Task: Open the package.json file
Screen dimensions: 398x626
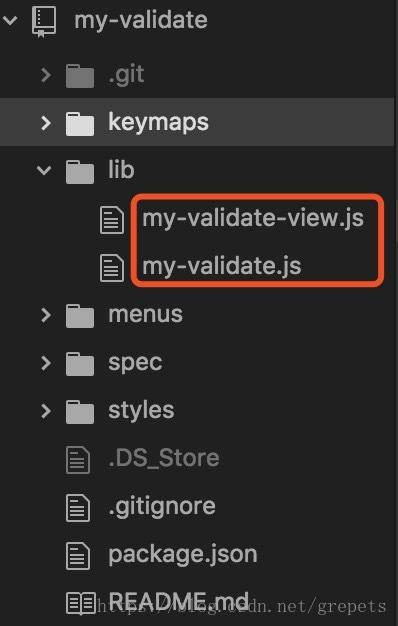Action: [x=183, y=555]
